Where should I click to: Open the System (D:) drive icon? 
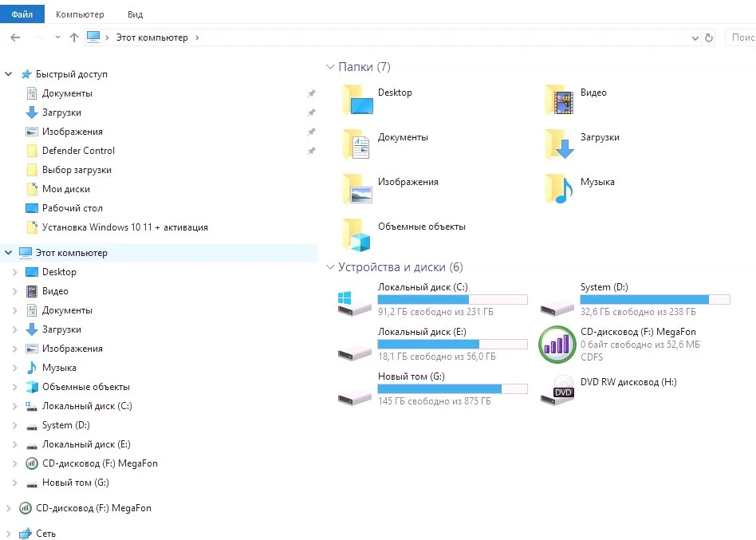click(557, 301)
